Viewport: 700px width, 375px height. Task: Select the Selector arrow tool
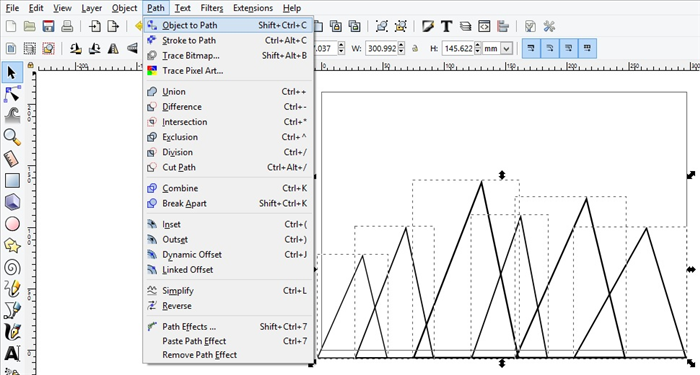[12, 73]
